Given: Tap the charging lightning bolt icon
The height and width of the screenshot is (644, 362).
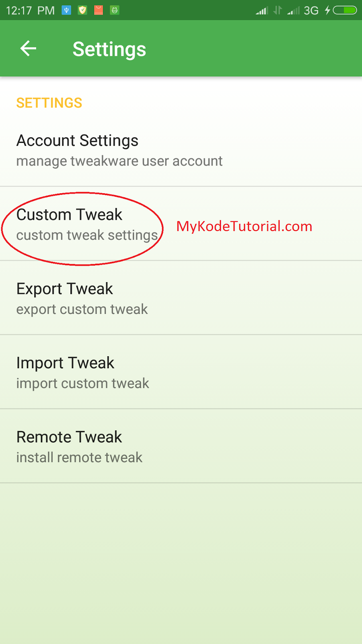Looking at the screenshot, I should [327, 10].
